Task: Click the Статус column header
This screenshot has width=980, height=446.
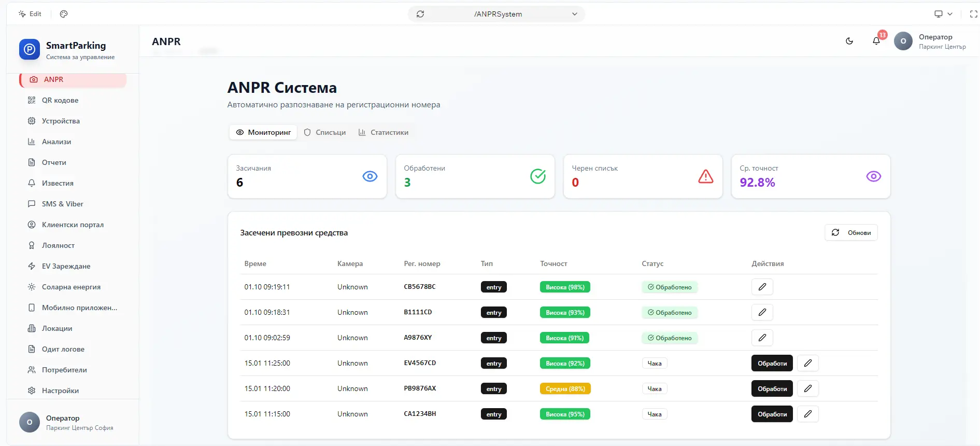Action: click(652, 263)
